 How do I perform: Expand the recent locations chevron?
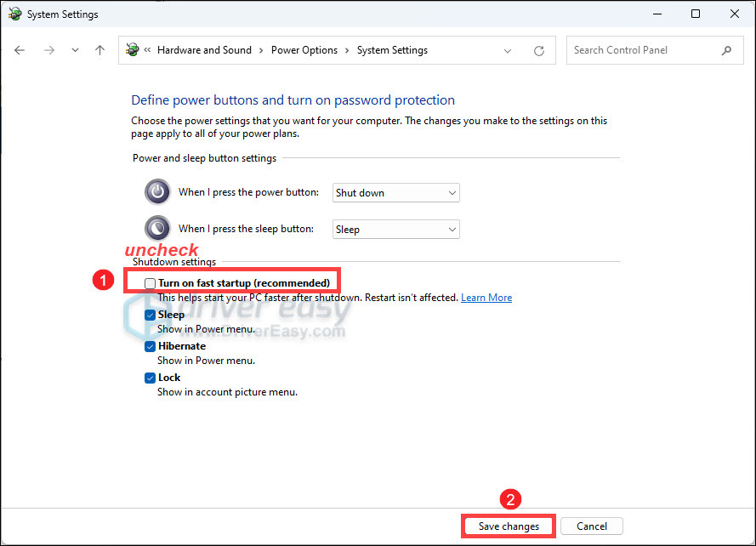pyautogui.click(x=508, y=50)
